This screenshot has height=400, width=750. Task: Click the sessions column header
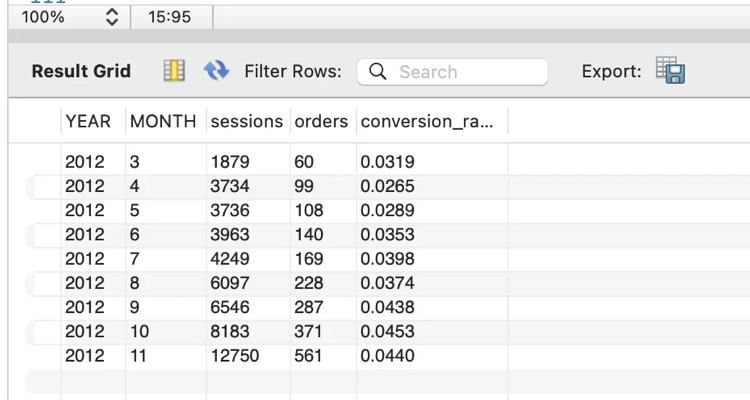click(246, 121)
